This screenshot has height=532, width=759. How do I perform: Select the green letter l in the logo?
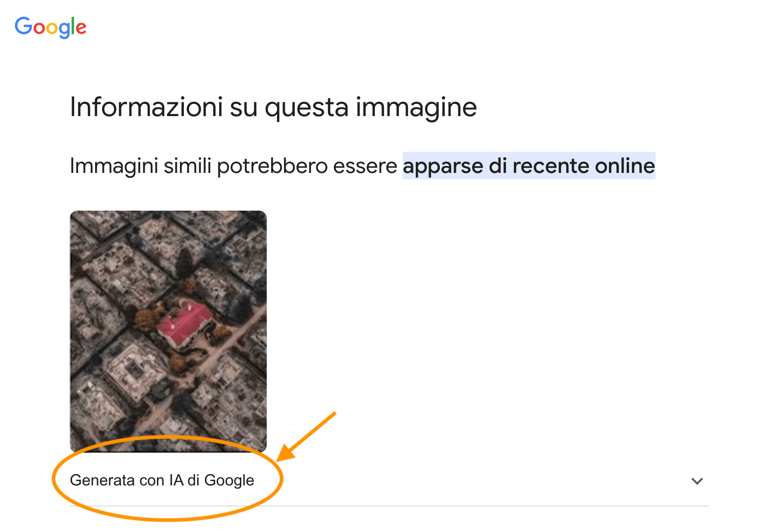pos(73,25)
